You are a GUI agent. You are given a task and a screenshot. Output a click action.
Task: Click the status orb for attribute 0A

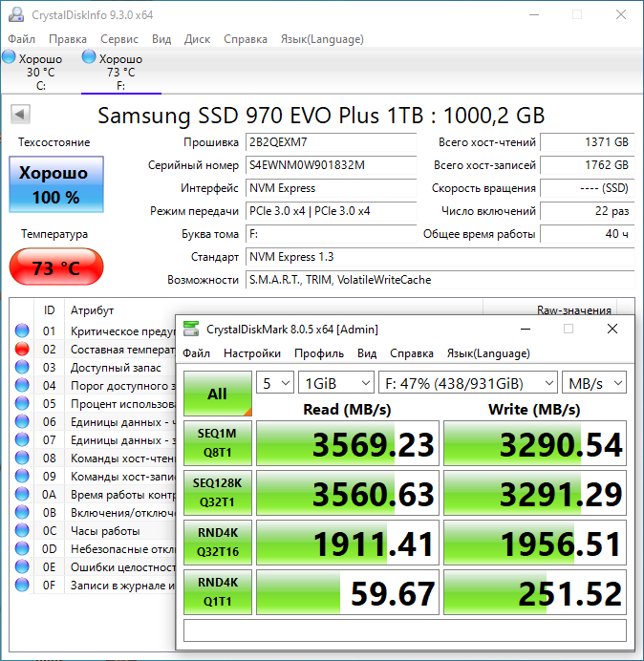pyautogui.click(x=22, y=494)
